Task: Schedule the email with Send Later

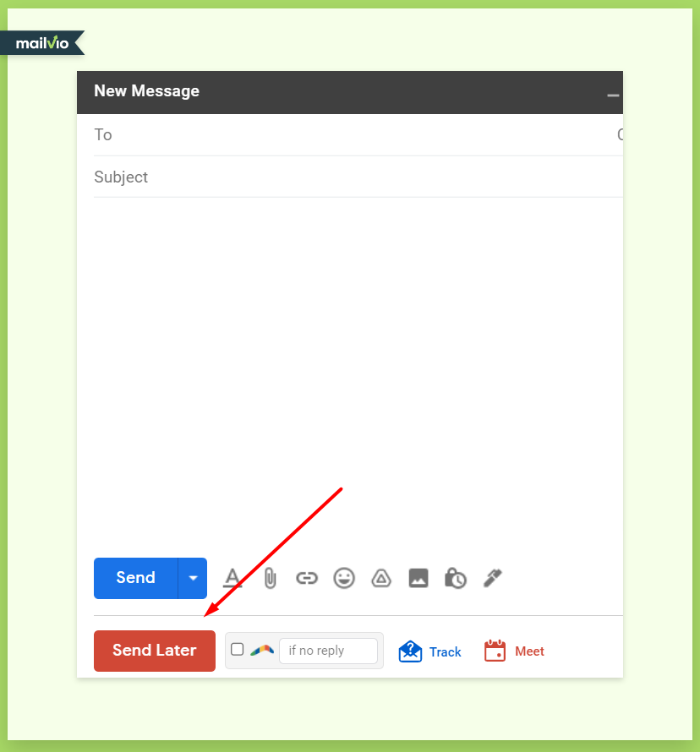Action: click(x=154, y=651)
